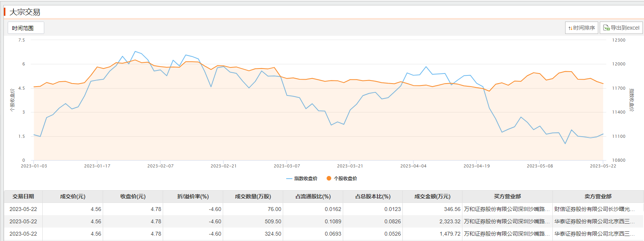
Task: Click the Excel file icon on export button
Action: coord(606,28)
